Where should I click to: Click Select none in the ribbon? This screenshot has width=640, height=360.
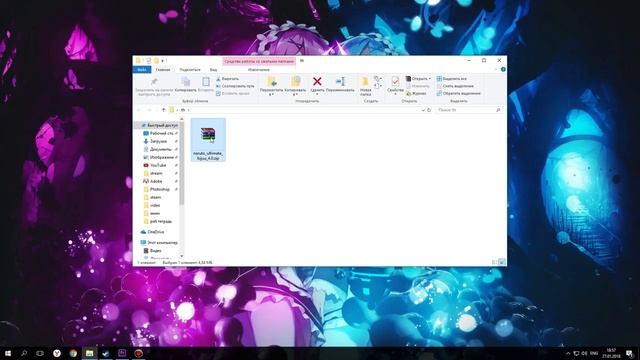click(x=455, y=86)
